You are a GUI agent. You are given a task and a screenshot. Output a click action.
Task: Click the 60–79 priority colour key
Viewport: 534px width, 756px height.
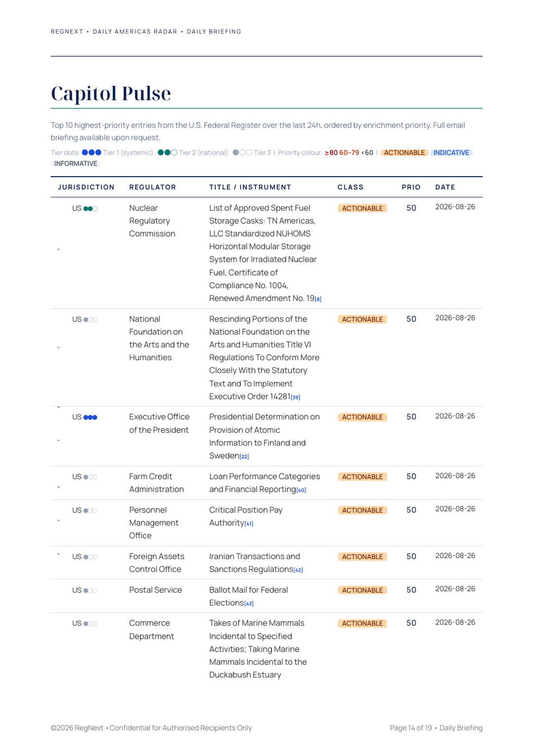click(x=349, y=152)
